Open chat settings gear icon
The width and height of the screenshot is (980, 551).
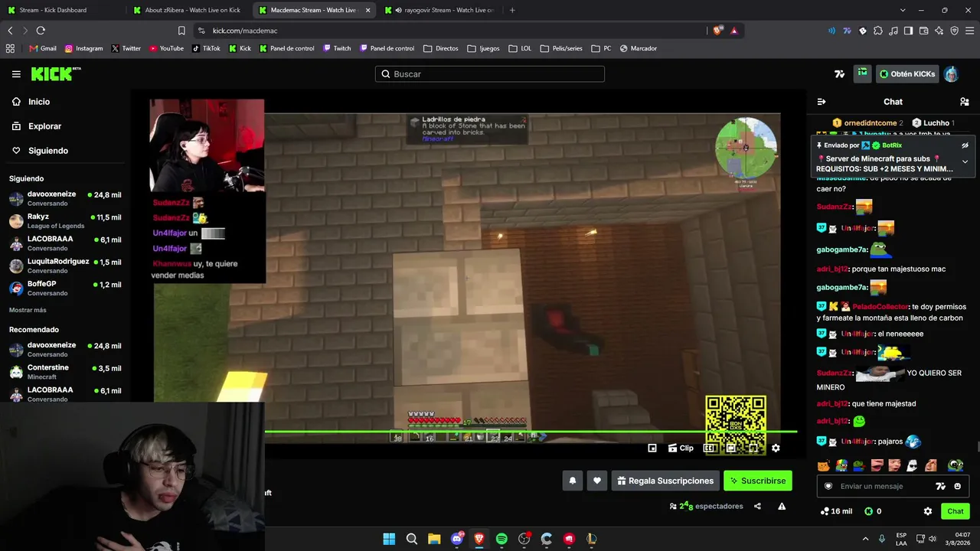coord(928,511)
